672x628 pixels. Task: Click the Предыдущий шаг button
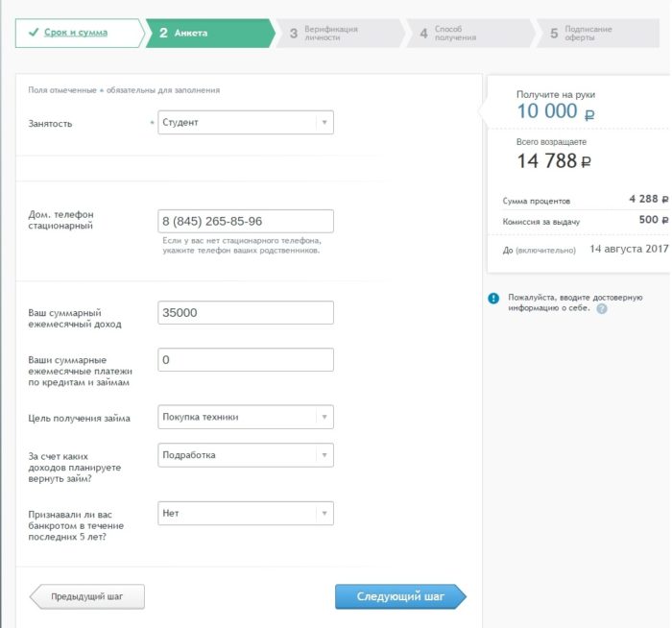click(x=86, y=596)
